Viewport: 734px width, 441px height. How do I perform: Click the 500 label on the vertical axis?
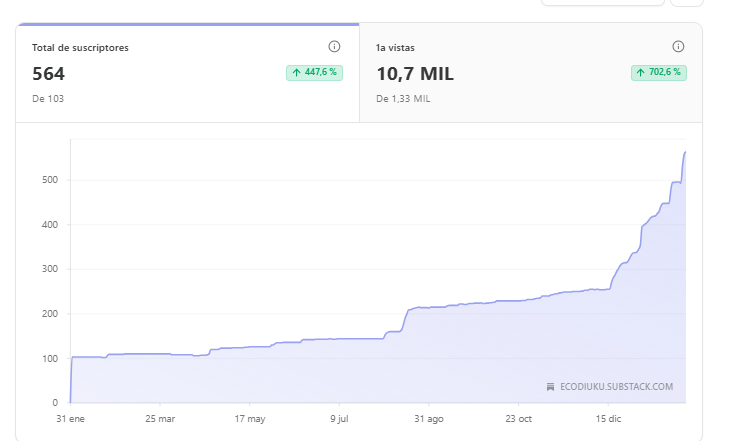[x=47, y=180]
